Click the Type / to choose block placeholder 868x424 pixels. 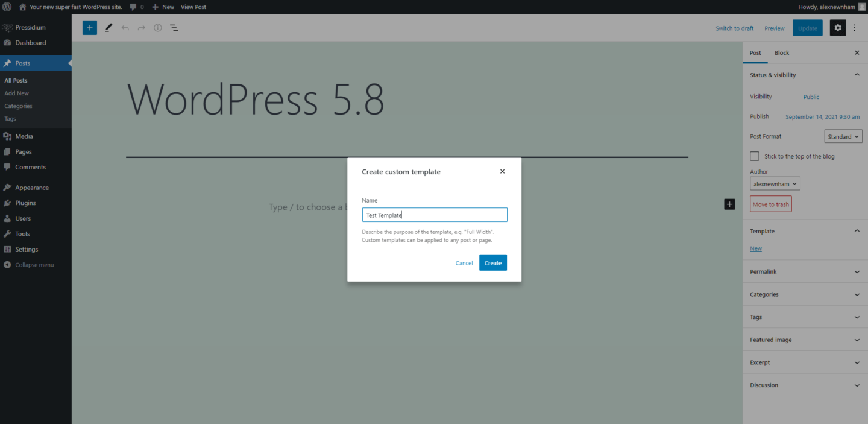point(308,207)
